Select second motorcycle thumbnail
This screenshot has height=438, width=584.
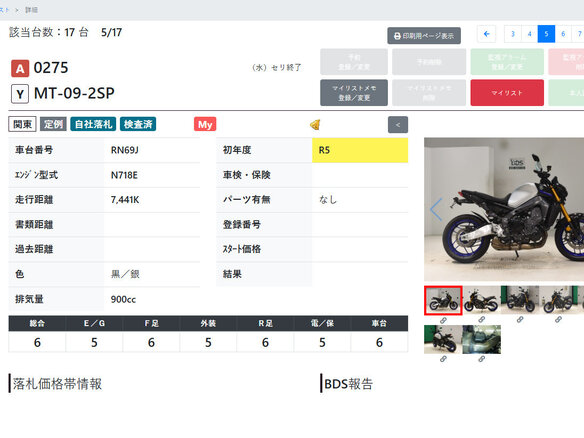coord(482,300)
